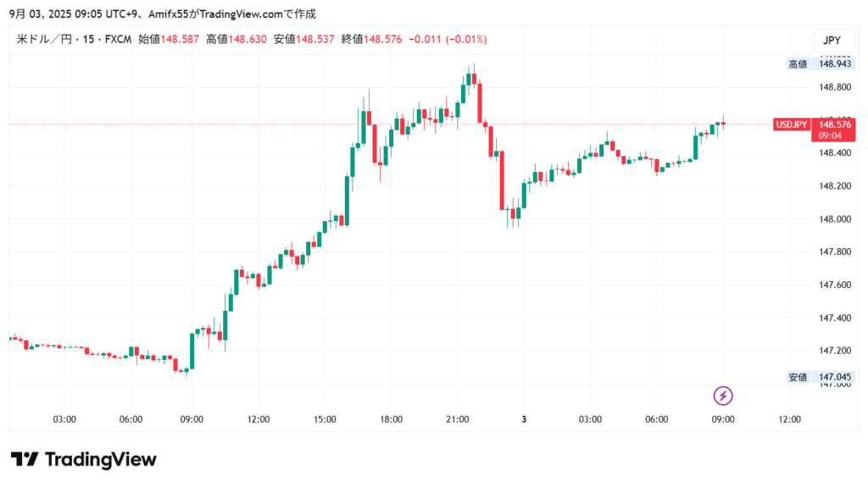Click the TradingView logo icon at bottom
Viewport: 868px width, 487px height.
tap(25, 460)
